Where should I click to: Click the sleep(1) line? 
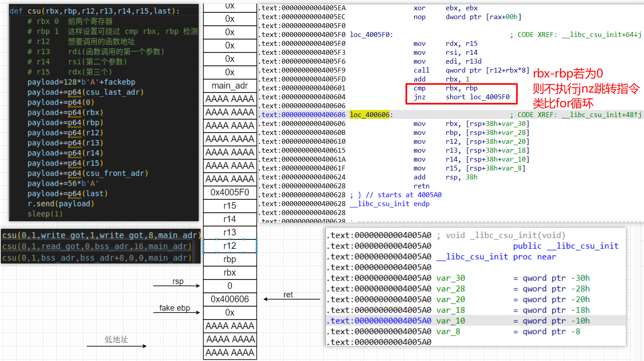[x=45, y=214]
